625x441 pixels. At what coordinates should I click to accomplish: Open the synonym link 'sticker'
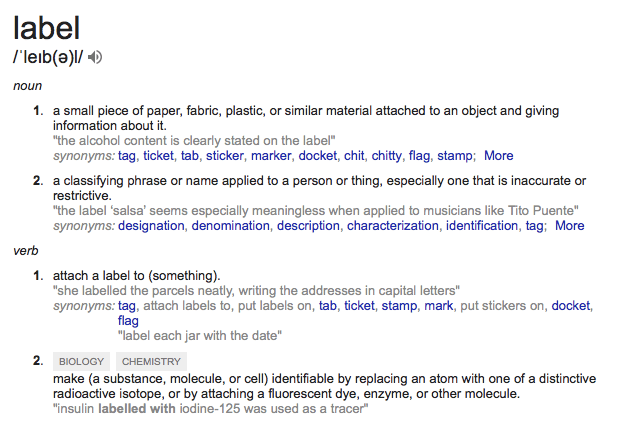pos(224,155)
